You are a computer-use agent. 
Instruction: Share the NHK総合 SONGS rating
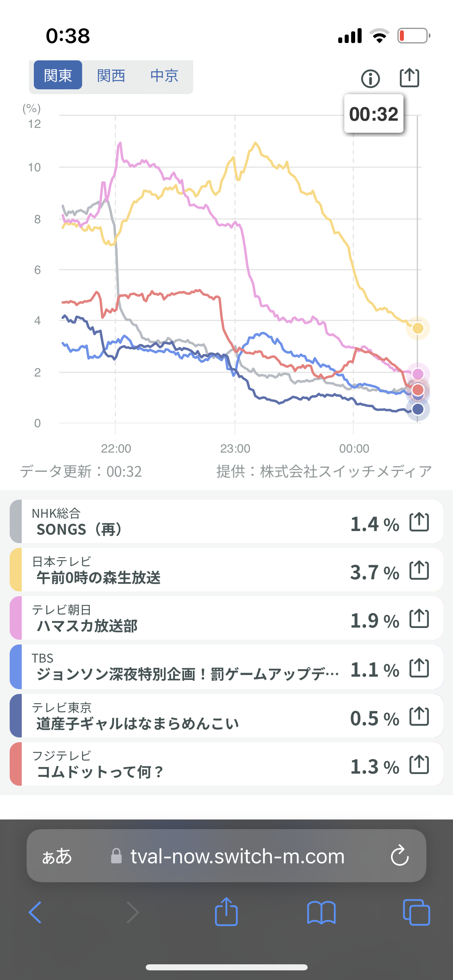419,522
